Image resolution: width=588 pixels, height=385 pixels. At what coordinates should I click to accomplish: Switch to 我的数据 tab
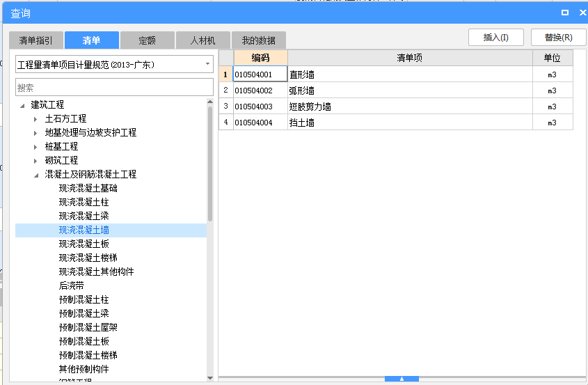pos(259,40)
